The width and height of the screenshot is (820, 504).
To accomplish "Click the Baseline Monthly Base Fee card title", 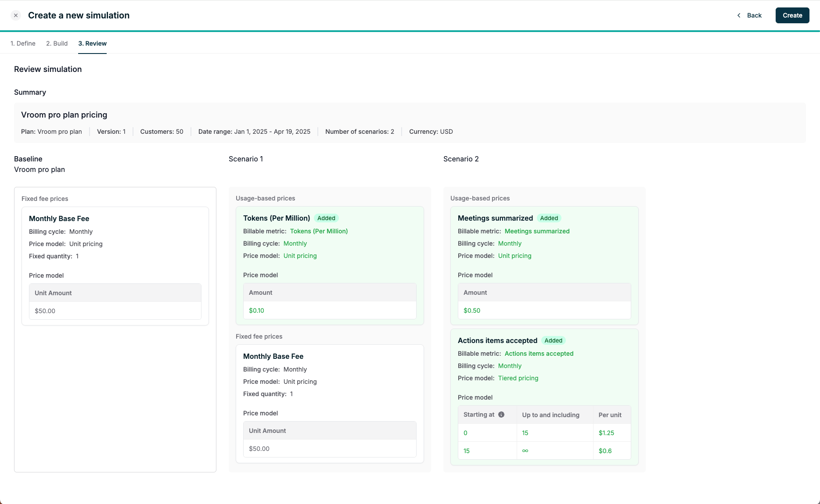I will click(x=59, y=218).
